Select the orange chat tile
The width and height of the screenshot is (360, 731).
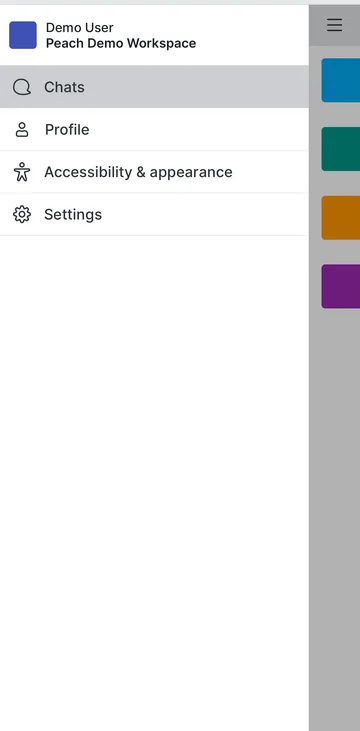coord(340,218)
